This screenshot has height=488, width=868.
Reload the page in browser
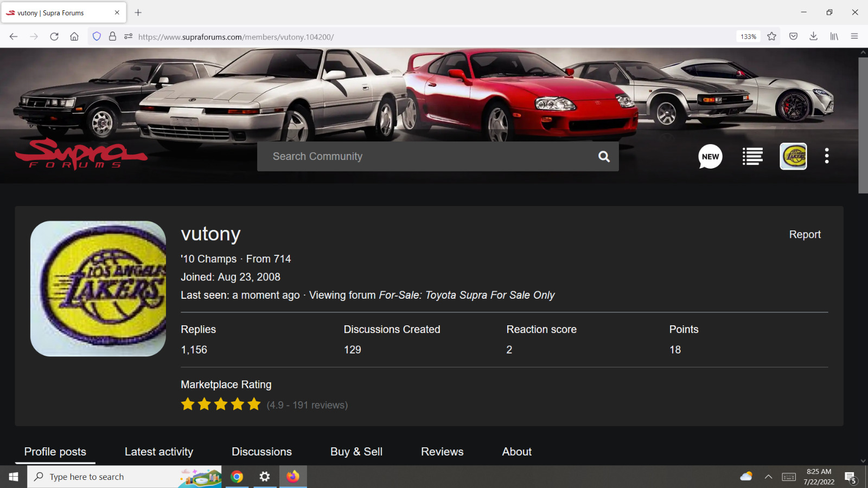coord(54,36)
